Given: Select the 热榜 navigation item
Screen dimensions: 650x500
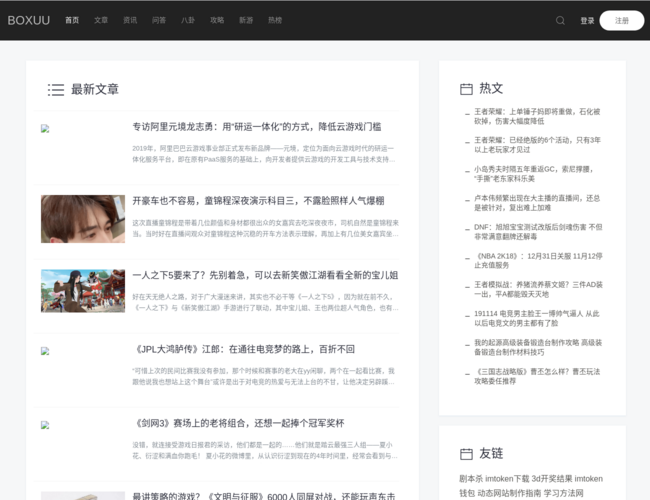Looking at the screenshot, I should pos(275,20).
